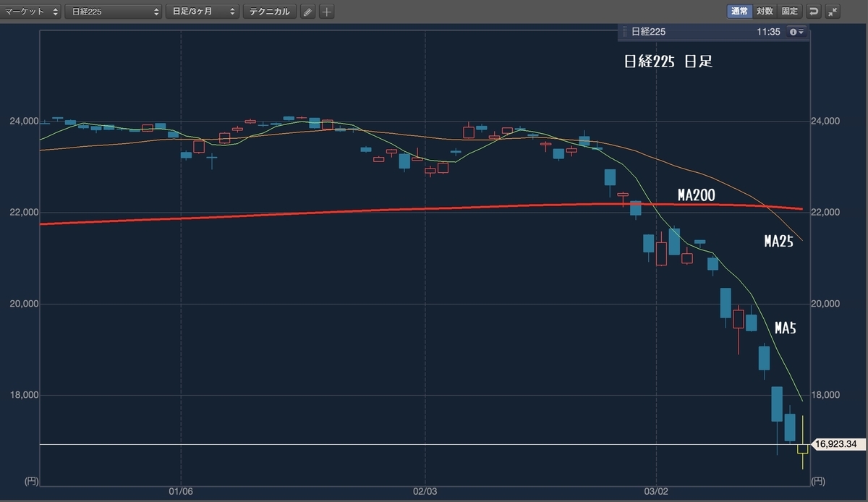Click the MA5 label
The width and height of the screenshot is (868, 502).
(786, 328)
